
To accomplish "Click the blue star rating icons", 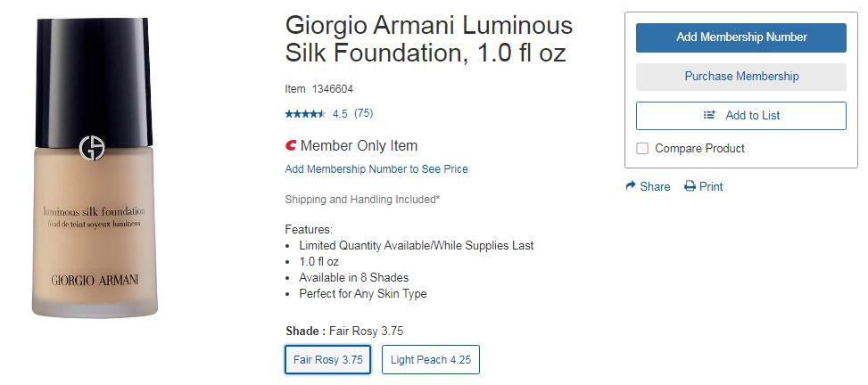I will coord(305,114).
